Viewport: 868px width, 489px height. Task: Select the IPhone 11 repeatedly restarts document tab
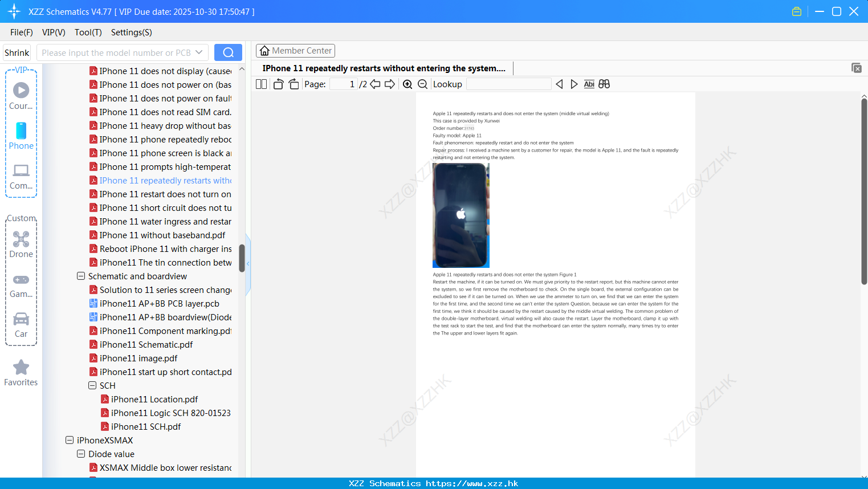[384, 68]
